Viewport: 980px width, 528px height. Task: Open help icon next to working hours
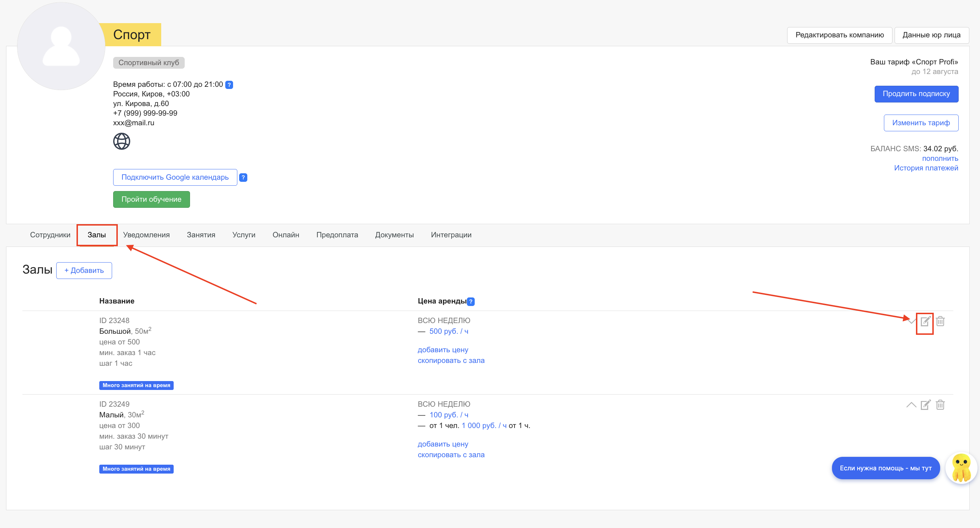[x=229, y=84]
